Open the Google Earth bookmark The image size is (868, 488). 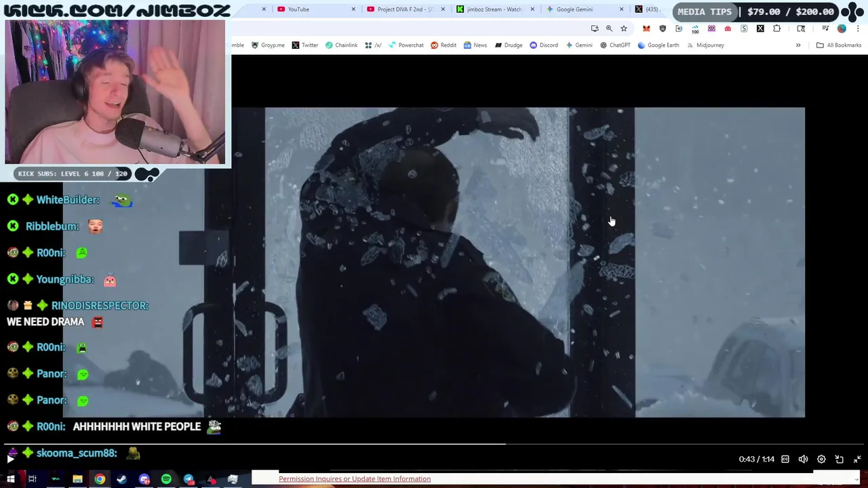658,45
